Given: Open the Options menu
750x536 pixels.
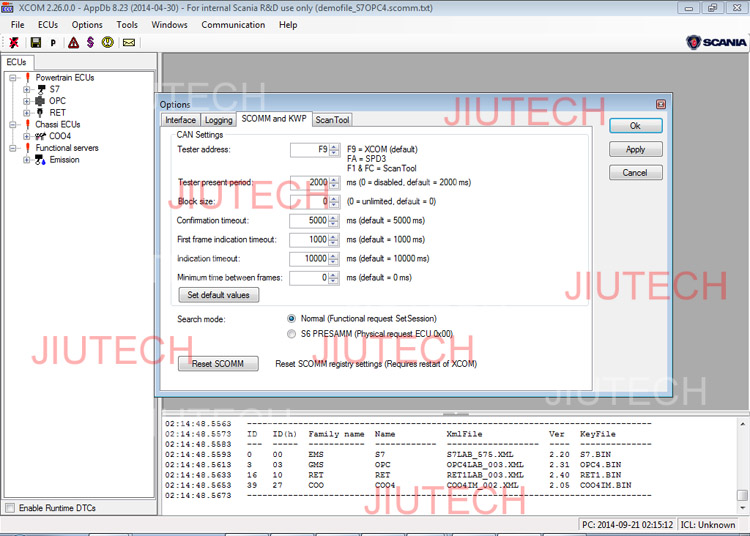Looking at the screenshot, I should (87, 25).
